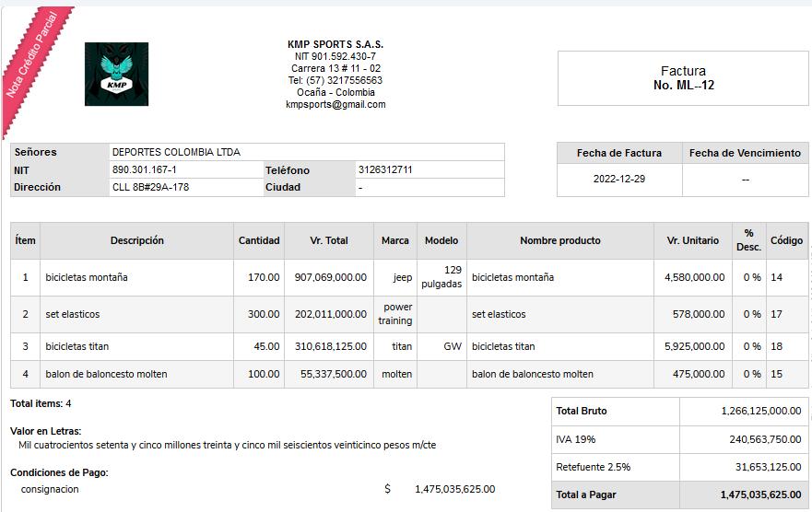The height and width of the screenshot is (512, 812).
Task: Click the Descripción column header
Action: 136,240
